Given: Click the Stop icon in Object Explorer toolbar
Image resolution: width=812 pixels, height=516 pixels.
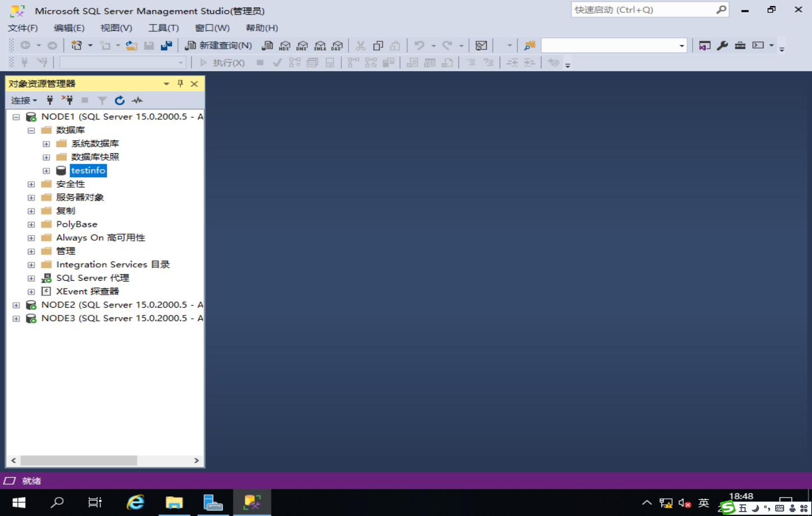Looking at the screenshot, I should 85,100.
